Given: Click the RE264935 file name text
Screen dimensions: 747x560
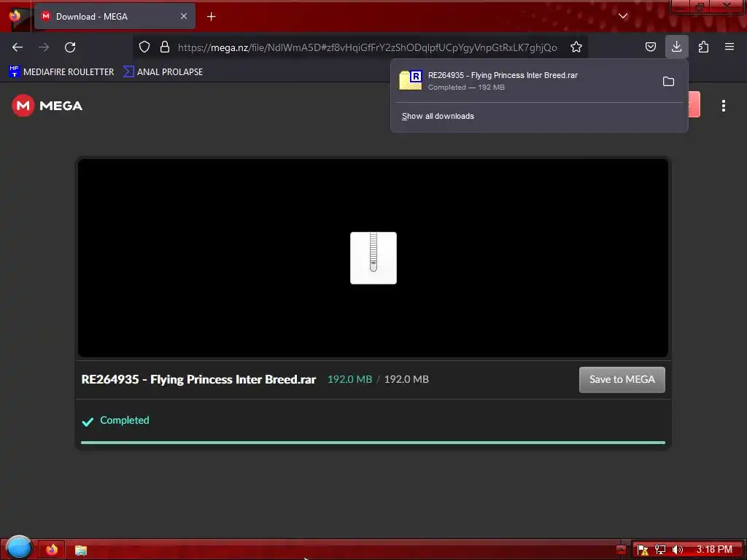Looking at the screenshot, I should click(198, 379).
